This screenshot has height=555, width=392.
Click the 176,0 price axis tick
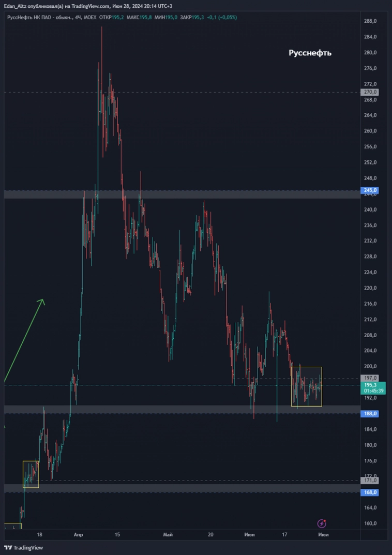[369, 460]
